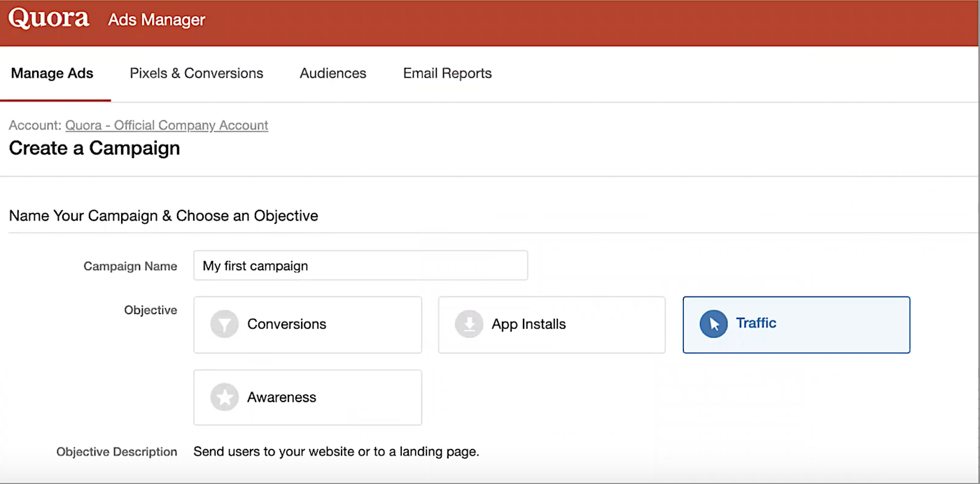
Task: Click the Objective label
Action: [150, 310]
